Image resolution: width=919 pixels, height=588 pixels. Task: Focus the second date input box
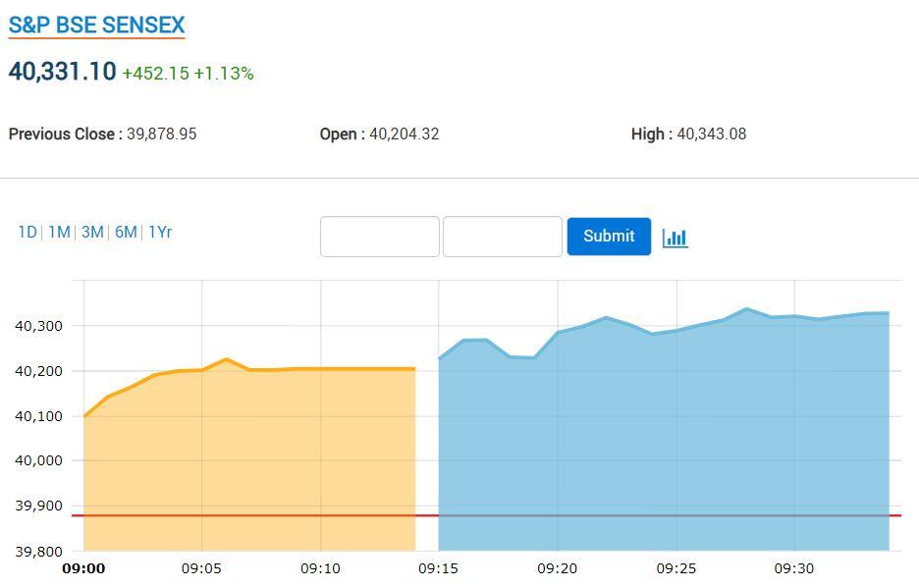click(502, 237)
